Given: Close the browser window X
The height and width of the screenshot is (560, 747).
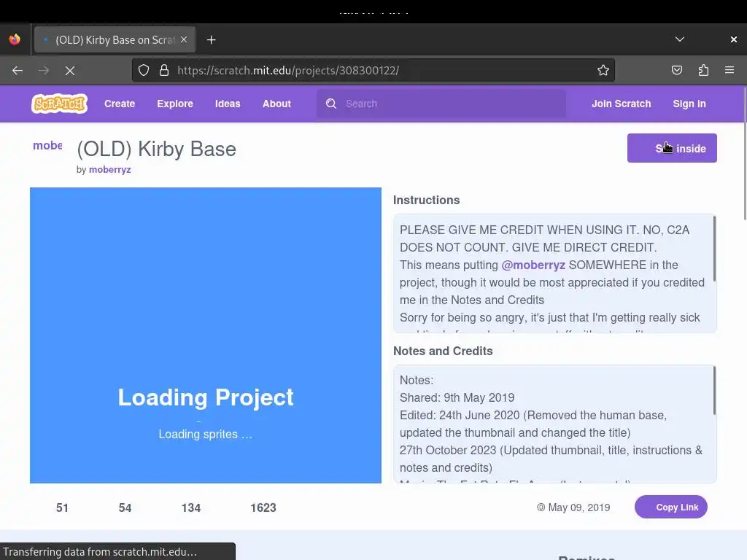Looking at the screenshot, I should (x=734, y=39).
